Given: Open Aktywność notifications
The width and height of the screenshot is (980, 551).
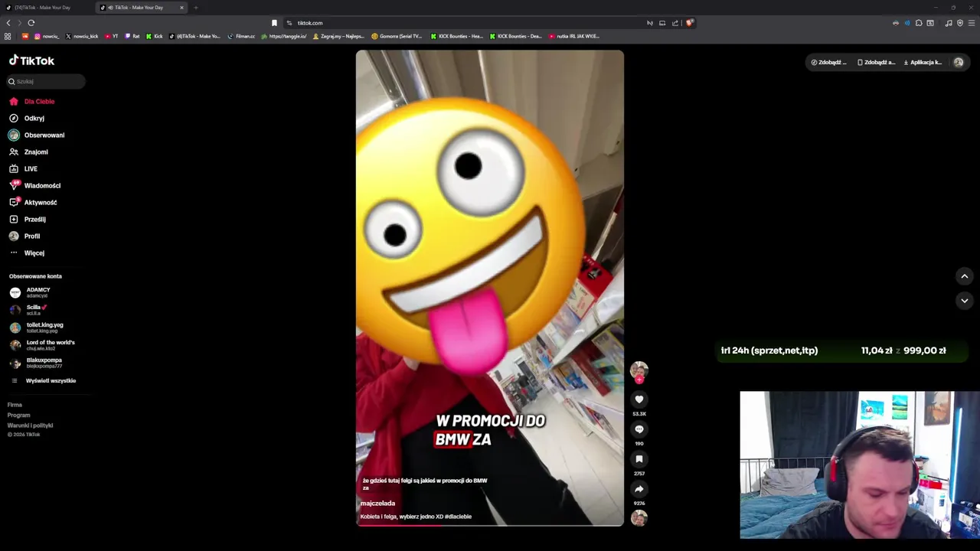Looking at the screenshot, I should (33, 202).
